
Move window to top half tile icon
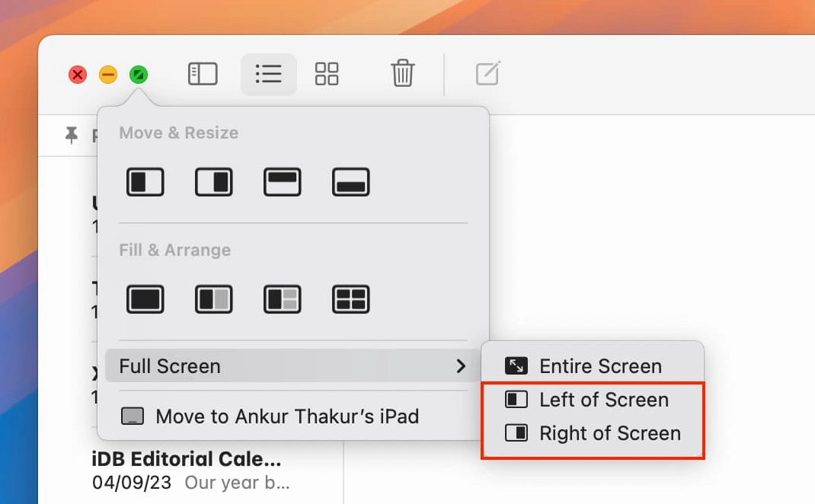pos(282,183)
